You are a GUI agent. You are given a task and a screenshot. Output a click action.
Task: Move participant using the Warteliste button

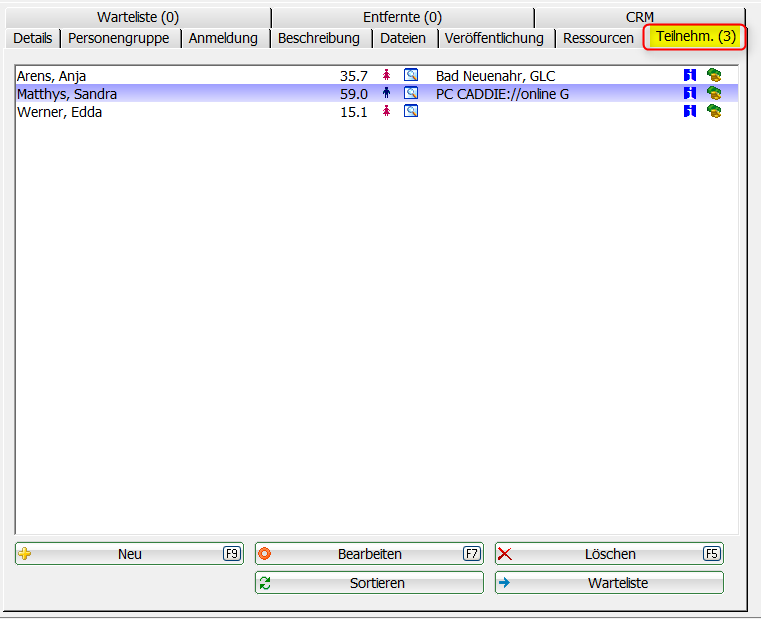(609, 583)
